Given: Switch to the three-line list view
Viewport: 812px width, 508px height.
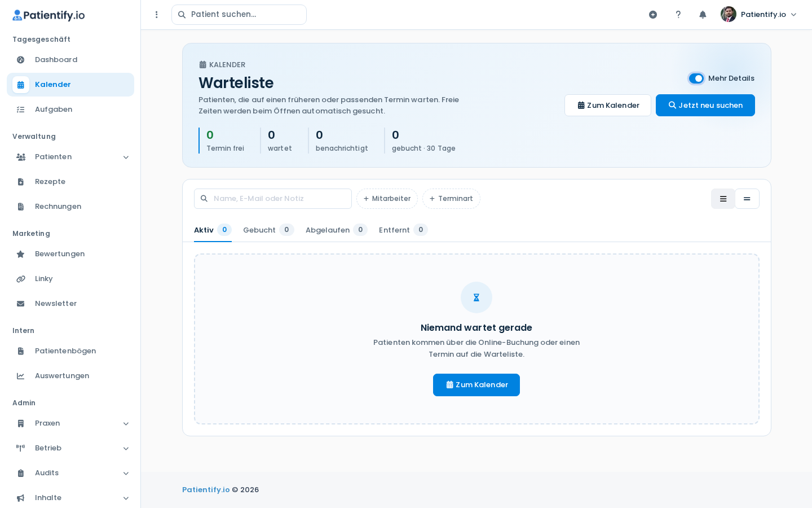Looking at the screenshot, I should (723, 199).
